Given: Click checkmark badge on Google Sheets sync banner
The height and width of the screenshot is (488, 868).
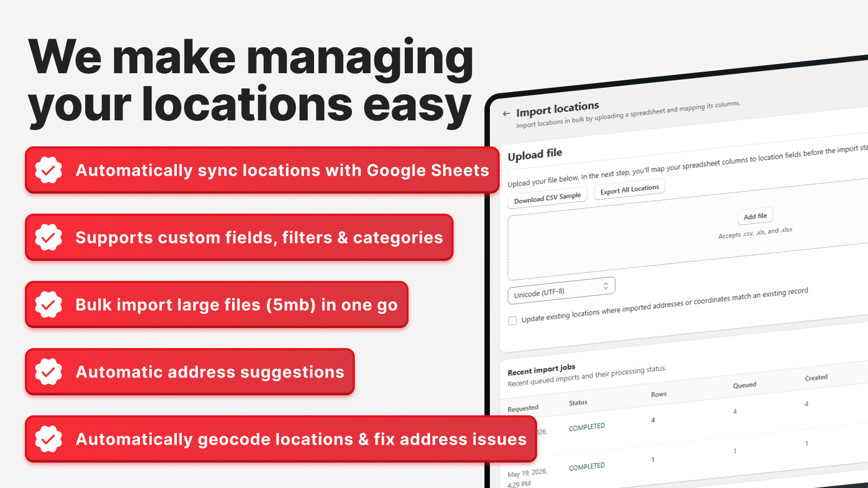Looking at the screenshot, I should click(x=49, y=170).
